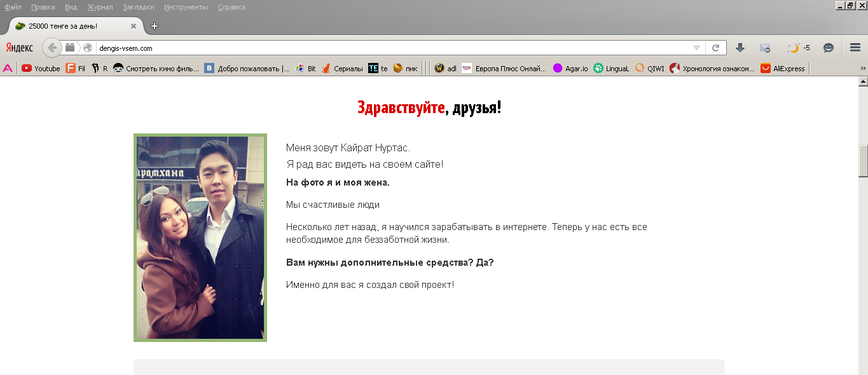The image size is (868, 375).
Task: Click the back navigation arrow button
Action: coord(52,48)
